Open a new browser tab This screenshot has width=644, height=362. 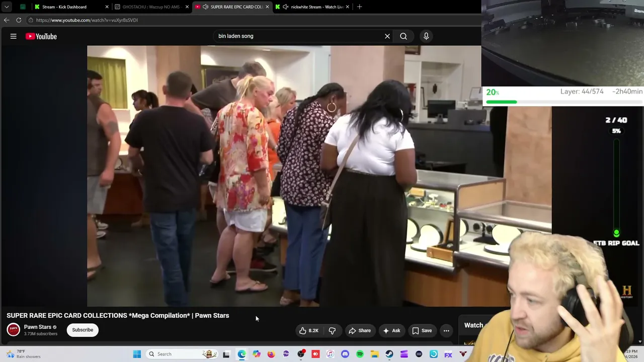pyautogui.click(x=359, y=7)
